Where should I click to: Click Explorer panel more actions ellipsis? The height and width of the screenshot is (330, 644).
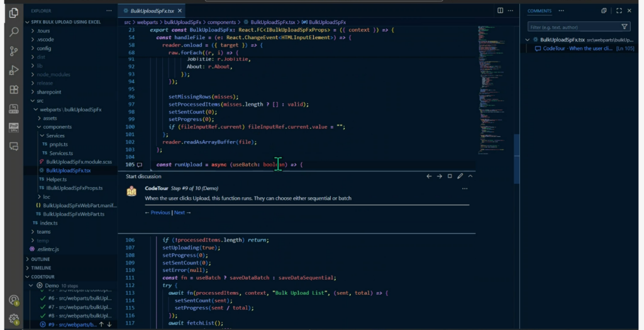(109, 11)
